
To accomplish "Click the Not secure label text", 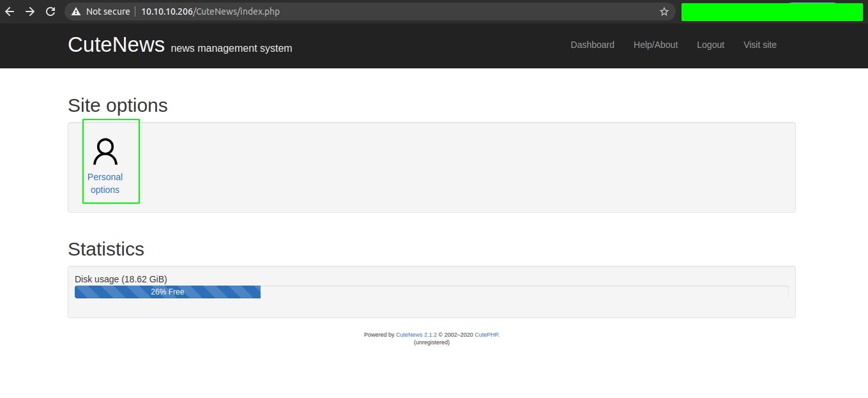I will (x=108, y=11).
